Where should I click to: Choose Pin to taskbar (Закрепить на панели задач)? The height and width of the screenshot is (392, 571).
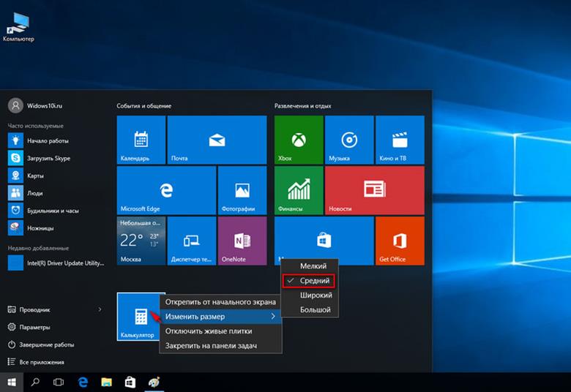(220, 345)
